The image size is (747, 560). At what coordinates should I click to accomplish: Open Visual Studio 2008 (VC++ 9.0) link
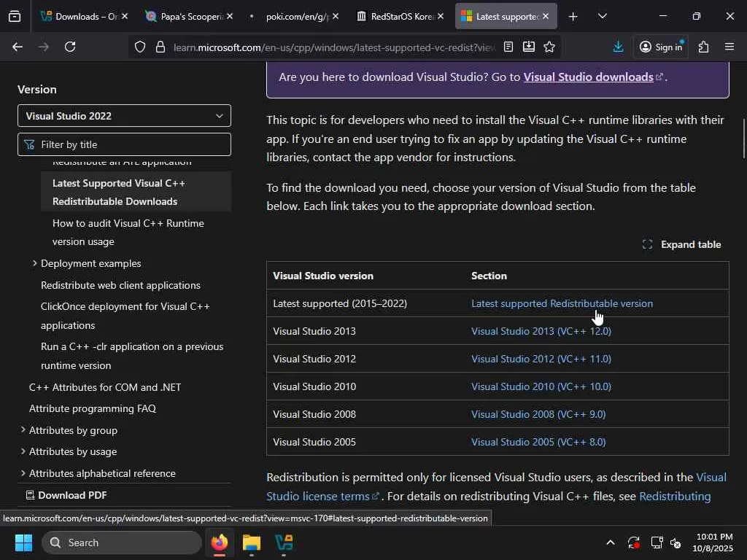538,414
